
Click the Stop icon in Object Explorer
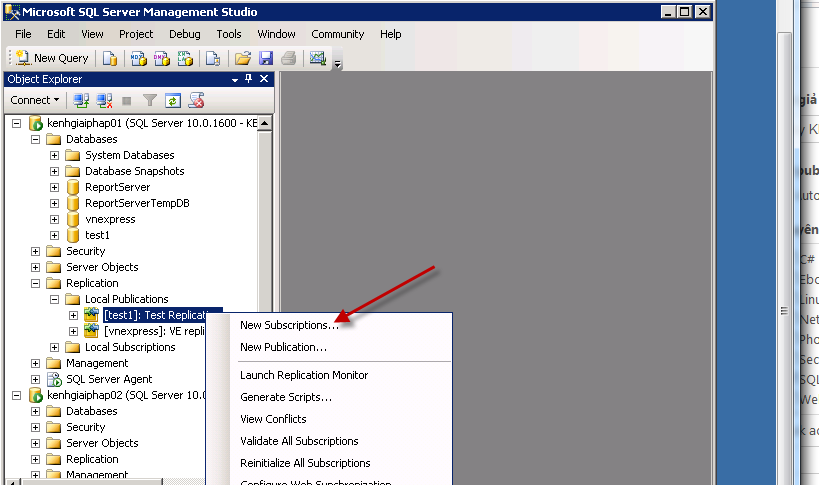(126, 100)
